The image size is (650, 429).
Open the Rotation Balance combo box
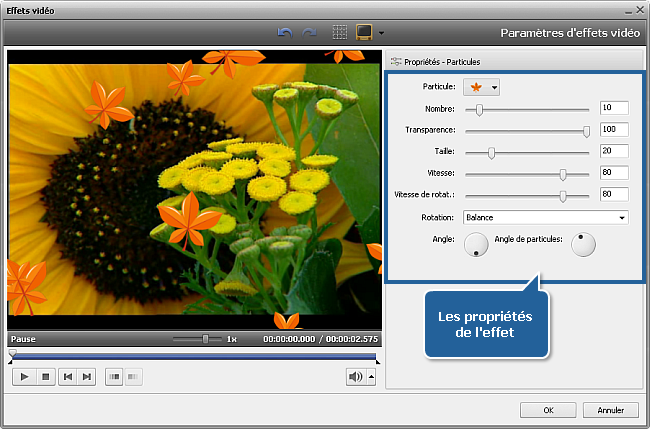click(x=545, y=217)
